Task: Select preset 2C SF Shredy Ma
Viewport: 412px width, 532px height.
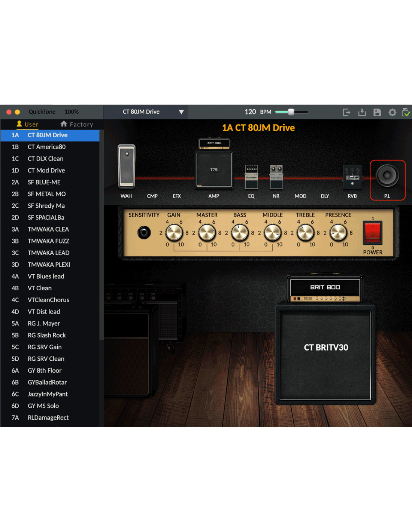Action: (x=50, y=206)
